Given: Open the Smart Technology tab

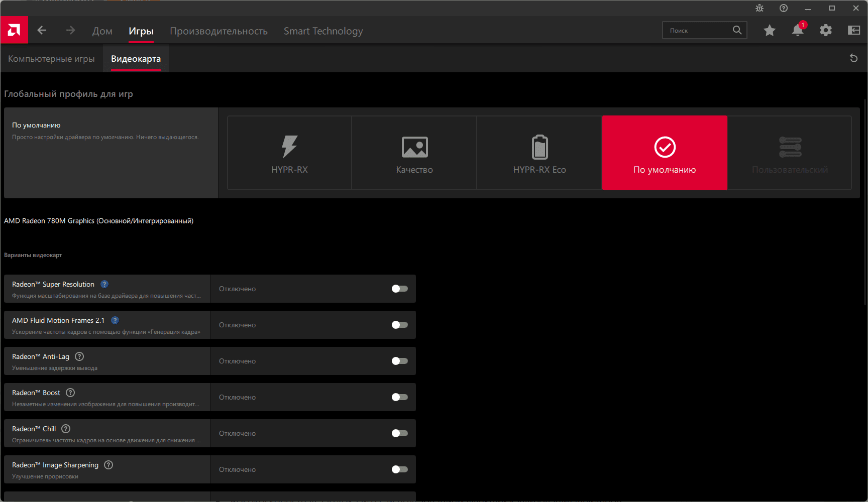Looking at the screenshot, I should click(x=323, y=31).
